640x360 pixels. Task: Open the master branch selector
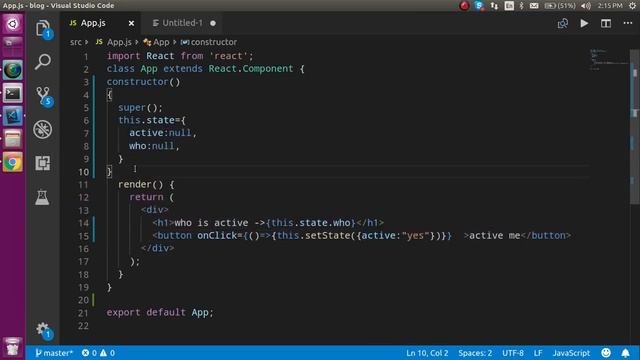click(53, 353)
